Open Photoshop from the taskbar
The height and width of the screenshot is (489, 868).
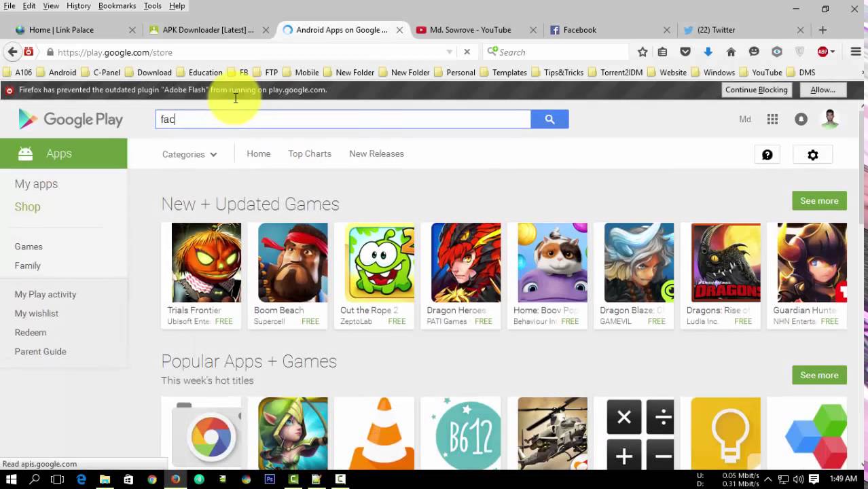coord(270,479)
